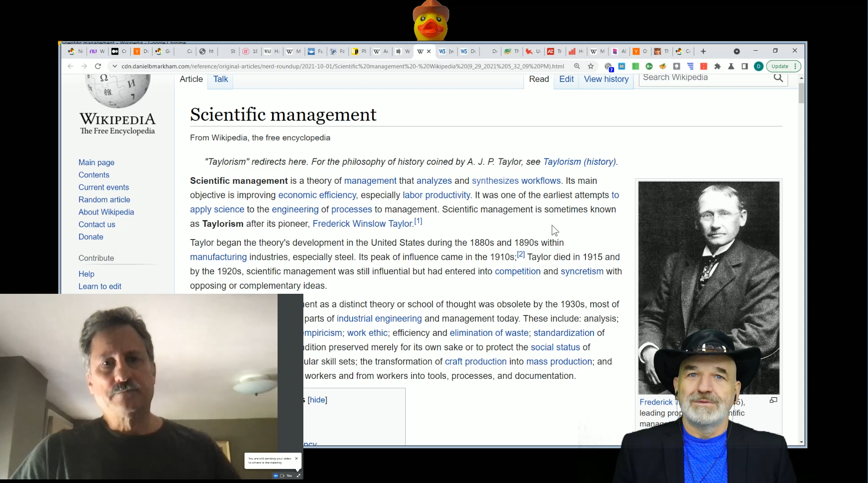868x483 pixels.
Task: Go to the Main page link
Action: [96, 163]
